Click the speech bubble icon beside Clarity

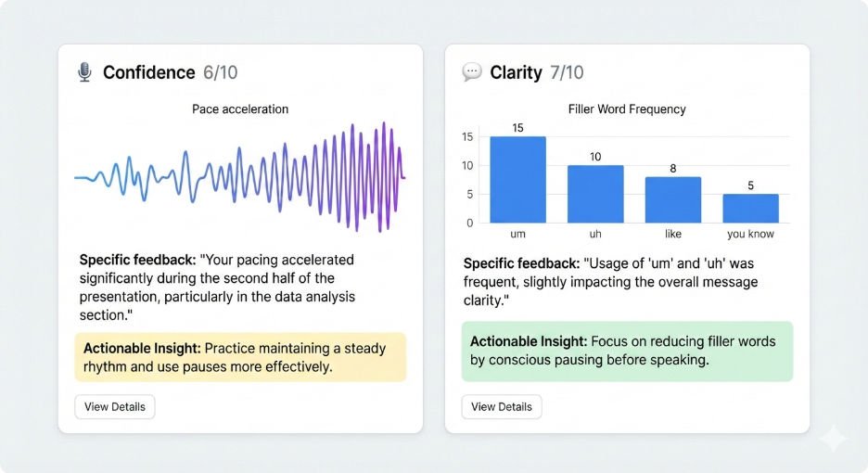point(472,72)
